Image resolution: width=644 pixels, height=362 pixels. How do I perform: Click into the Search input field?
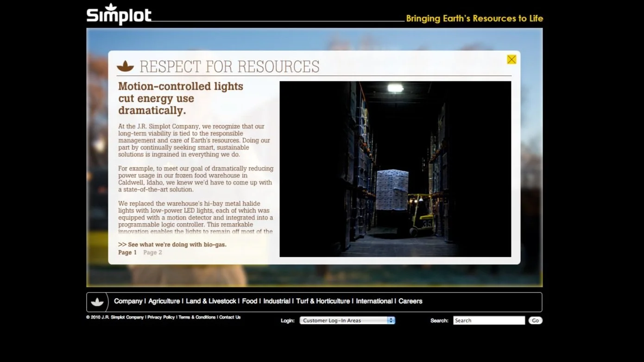click(489, 320)
